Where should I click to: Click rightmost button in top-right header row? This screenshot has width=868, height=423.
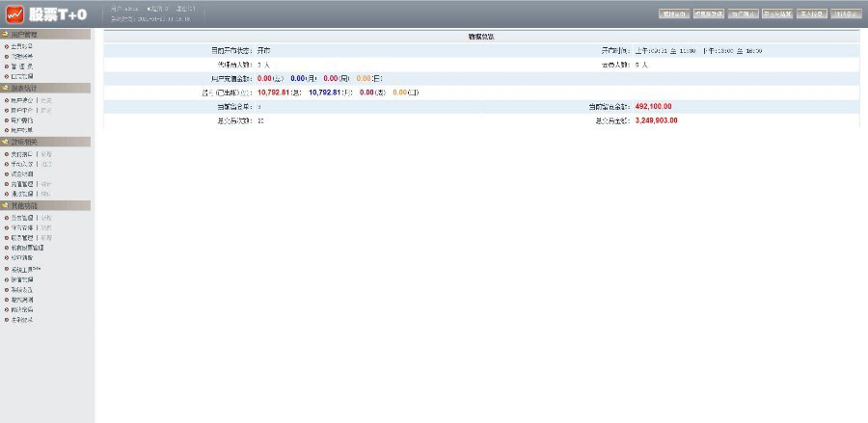[x=847, y=13]
